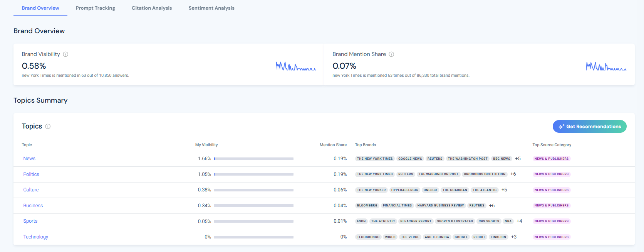Screen dimensions: 644x252
Task: Click the Topics info icon
Action: coord(48,127)
